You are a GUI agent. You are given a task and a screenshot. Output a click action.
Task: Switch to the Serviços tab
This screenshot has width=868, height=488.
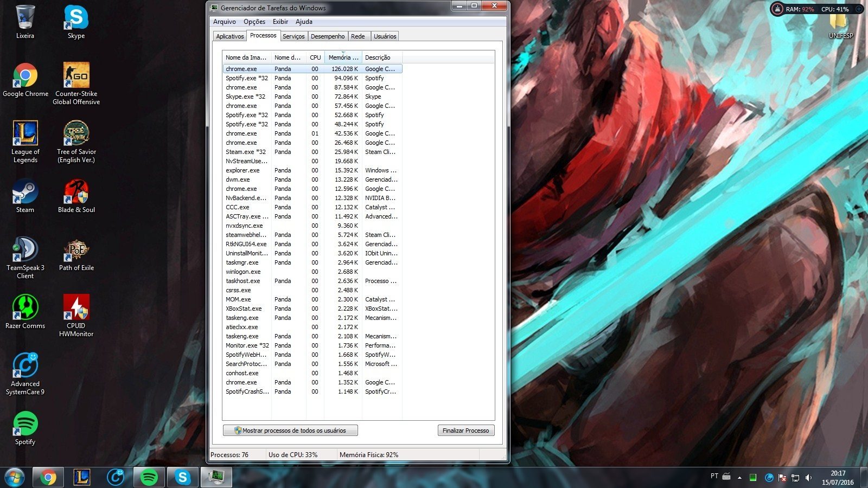click(293, 36)
